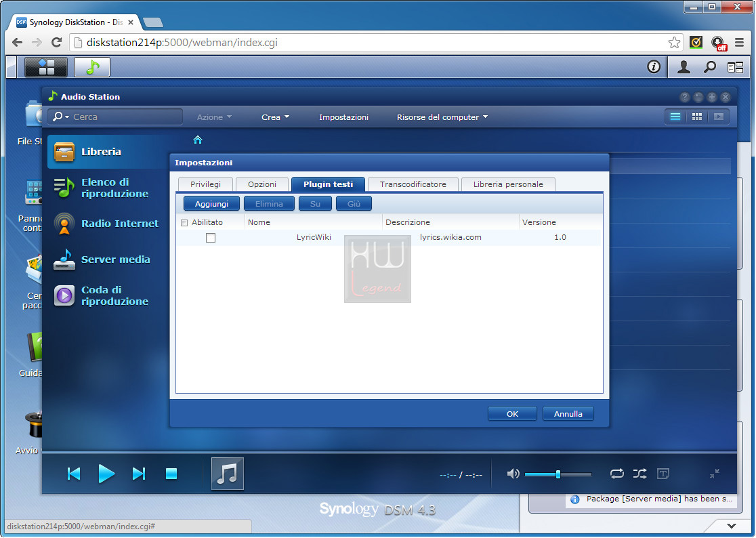
Task: Confirm settings with the OK button
Action: (x=512, y=413)
